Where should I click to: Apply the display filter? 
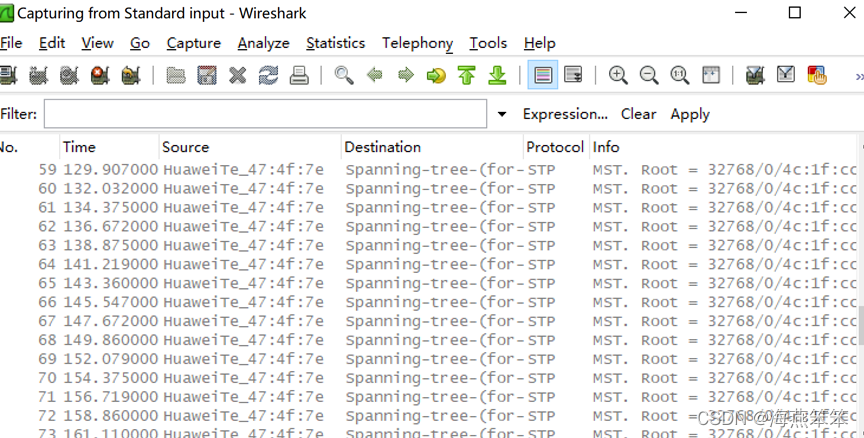[690, 114]
